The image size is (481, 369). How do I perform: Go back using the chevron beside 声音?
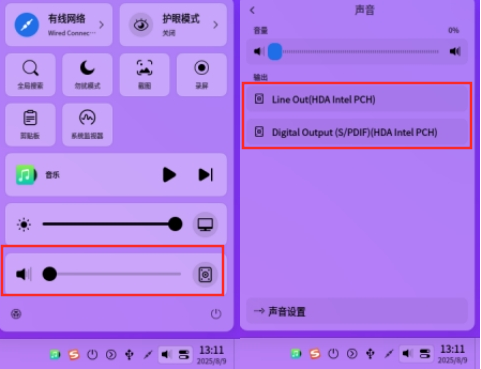252,10
